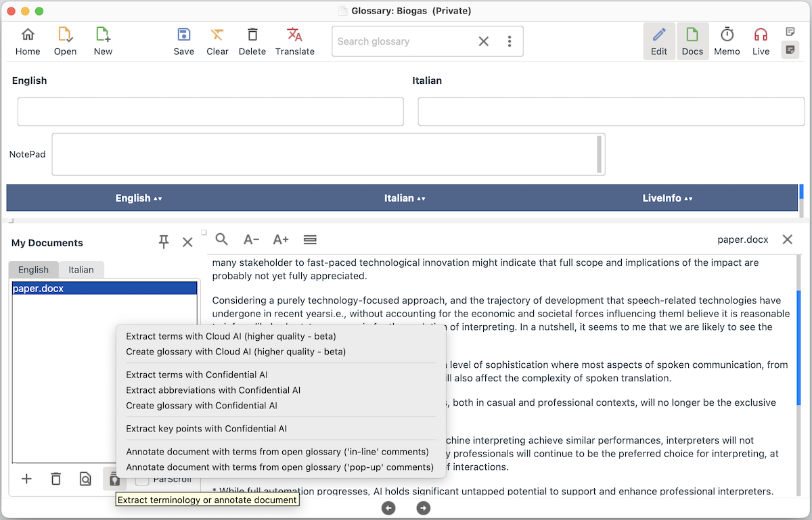The image size is (812, 520).
Task: Switch to the Italian documents tab
Action: [x=81, y=270]
